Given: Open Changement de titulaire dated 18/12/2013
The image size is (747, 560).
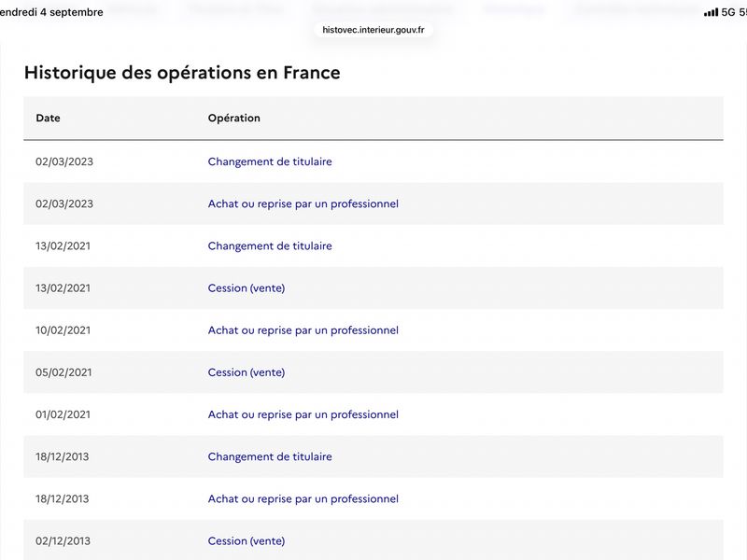Looking at the screenshot, I should [270, 456].
